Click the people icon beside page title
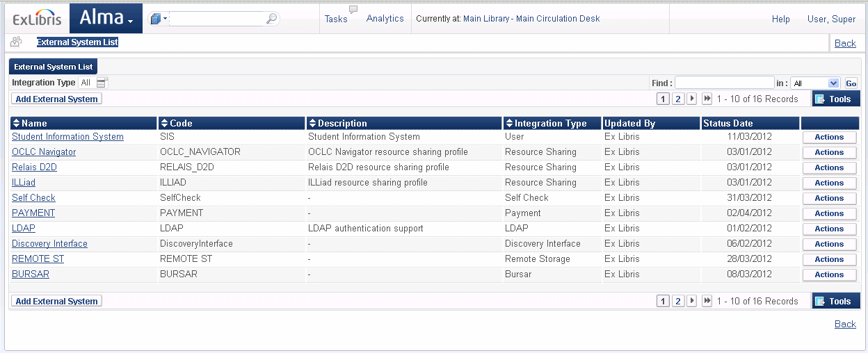 click(x=15, y=42)
